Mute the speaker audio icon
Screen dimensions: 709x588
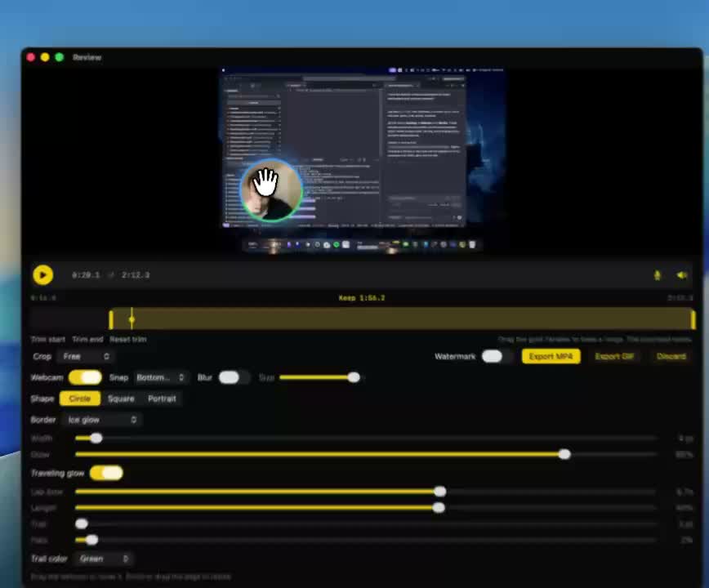coord(682,274)
